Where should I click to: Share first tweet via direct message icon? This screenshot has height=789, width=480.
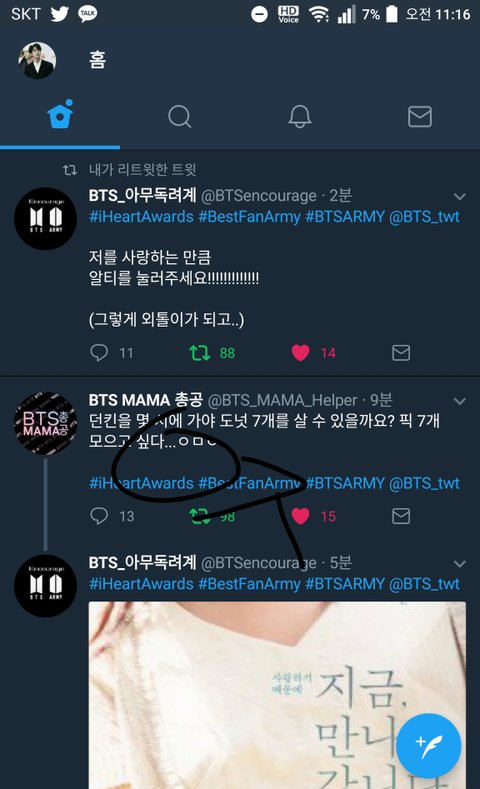coord(401,353)
